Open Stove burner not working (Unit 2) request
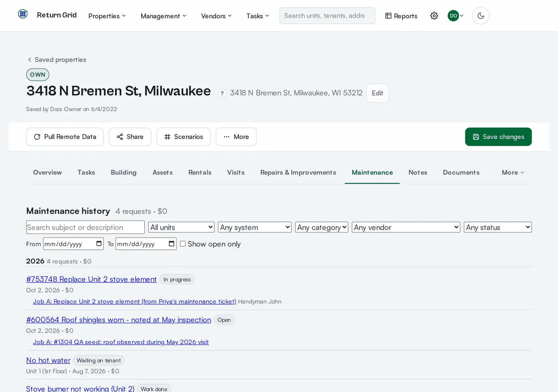 (80, 388)
